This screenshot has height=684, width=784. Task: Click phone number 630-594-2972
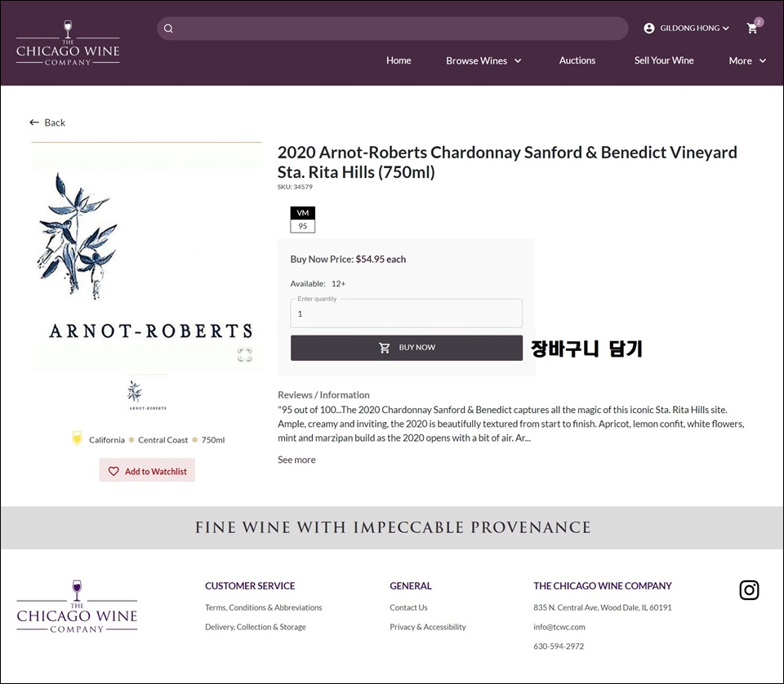(x=559, y=646)
